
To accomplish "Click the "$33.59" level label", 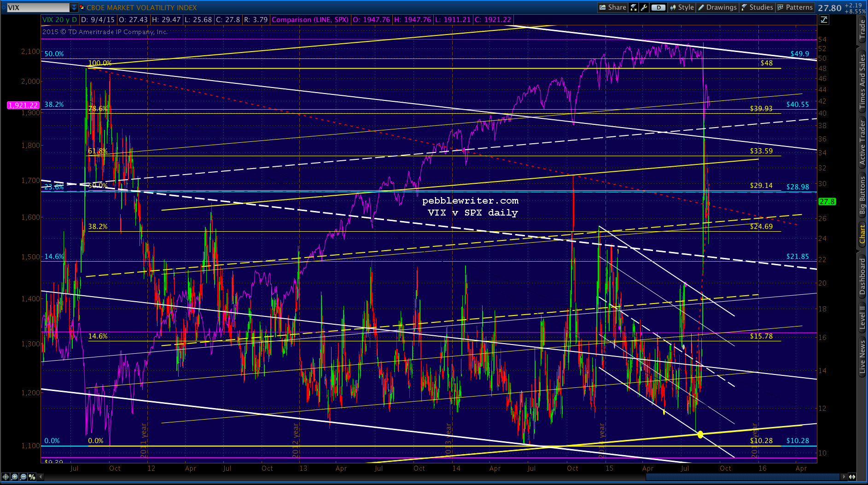I will pyautogui.click(x=761, y=151).
